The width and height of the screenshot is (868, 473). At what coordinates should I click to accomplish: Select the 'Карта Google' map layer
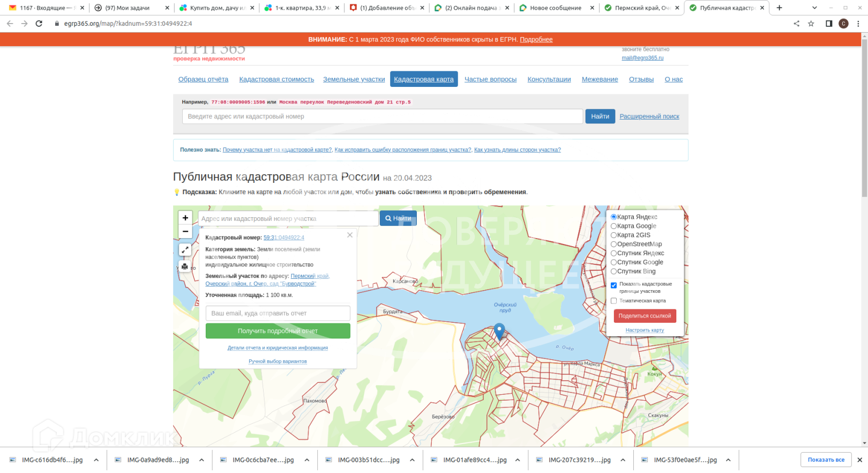click(x=614, y=226)
